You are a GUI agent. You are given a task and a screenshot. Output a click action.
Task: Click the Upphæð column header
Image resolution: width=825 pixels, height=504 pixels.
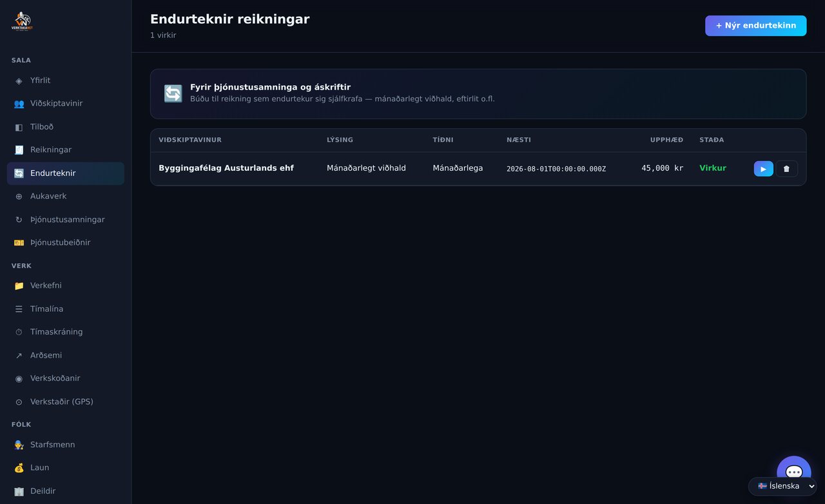(x=666, y=140)
